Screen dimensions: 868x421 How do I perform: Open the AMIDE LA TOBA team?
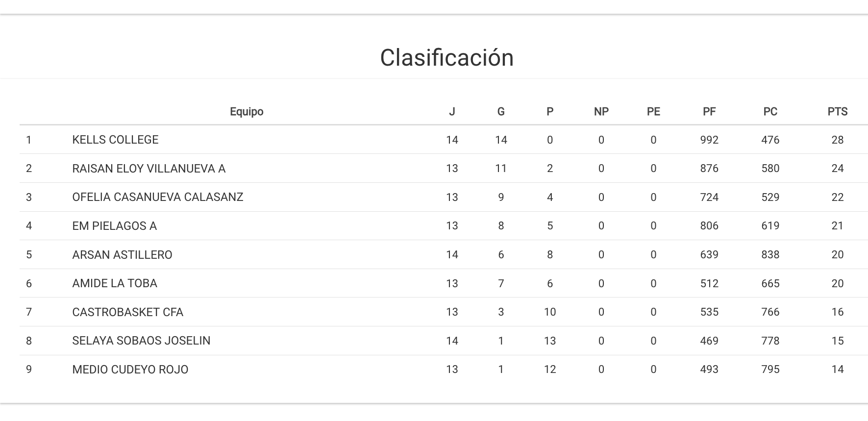(114, 283)
